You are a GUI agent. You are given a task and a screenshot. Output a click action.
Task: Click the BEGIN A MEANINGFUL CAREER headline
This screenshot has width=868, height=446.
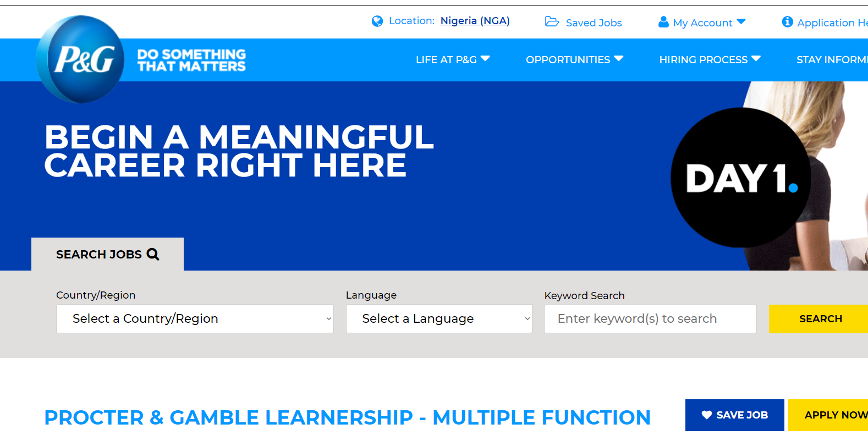tap(239, 151)
